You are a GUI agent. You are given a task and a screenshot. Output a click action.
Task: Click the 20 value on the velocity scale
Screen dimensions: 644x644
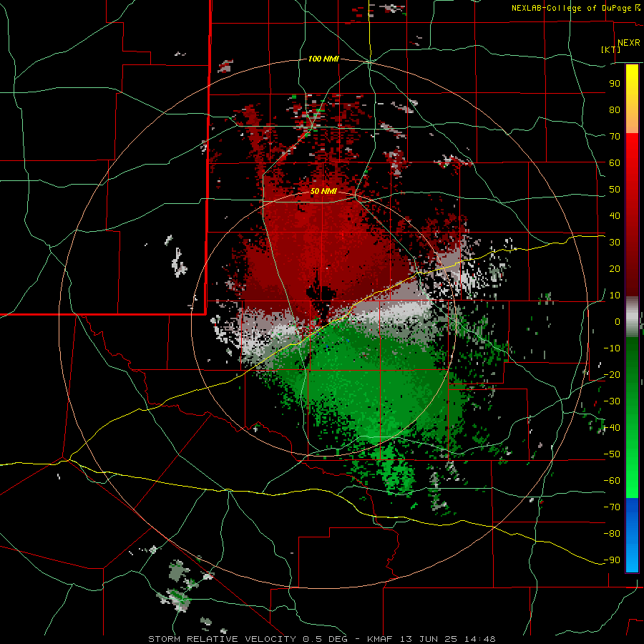(615, 269)
